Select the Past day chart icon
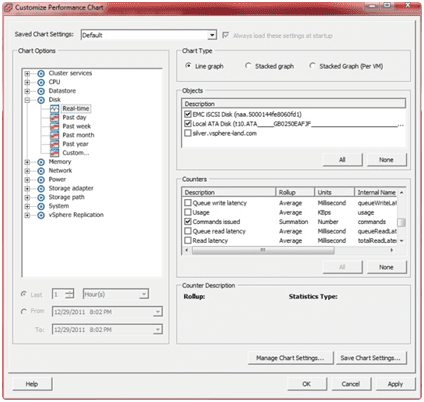Image resolution: width=424 pixels, height=402 pixels. tap(54, 117)
